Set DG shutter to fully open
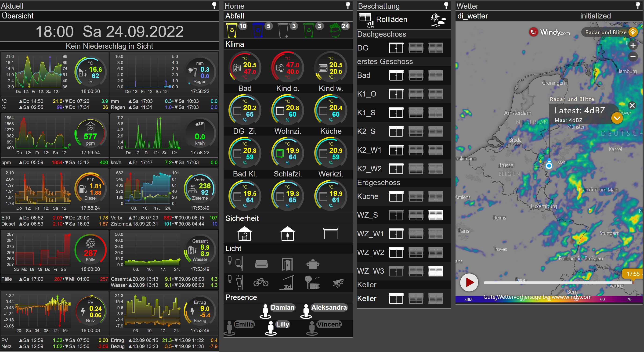 pyautogui.click(x=396, y=48)
